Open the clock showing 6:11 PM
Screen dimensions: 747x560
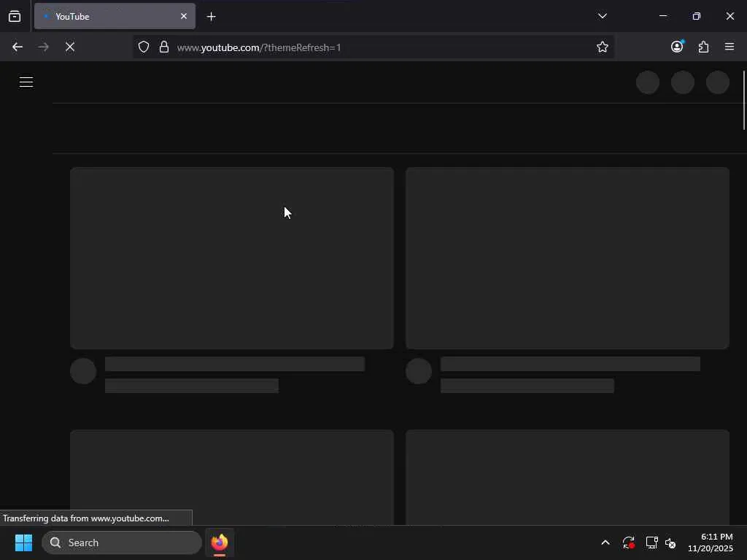coord(711,542)
